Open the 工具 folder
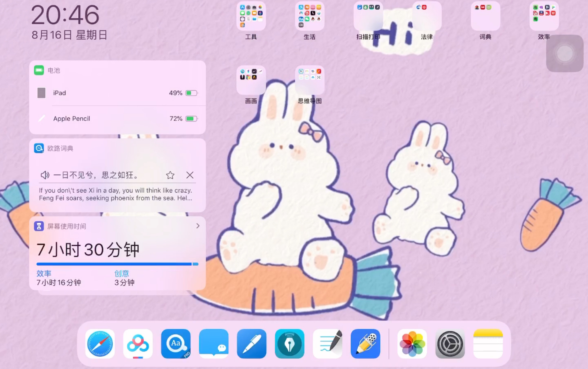The width and height of the screenshot is (588, 369). (251, 16)
